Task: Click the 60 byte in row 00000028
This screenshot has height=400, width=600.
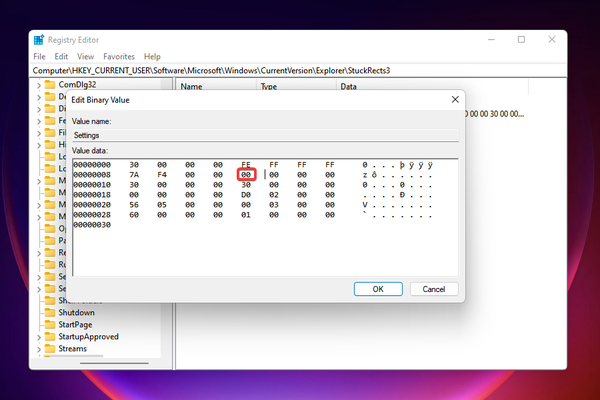Action: [134, 215]
